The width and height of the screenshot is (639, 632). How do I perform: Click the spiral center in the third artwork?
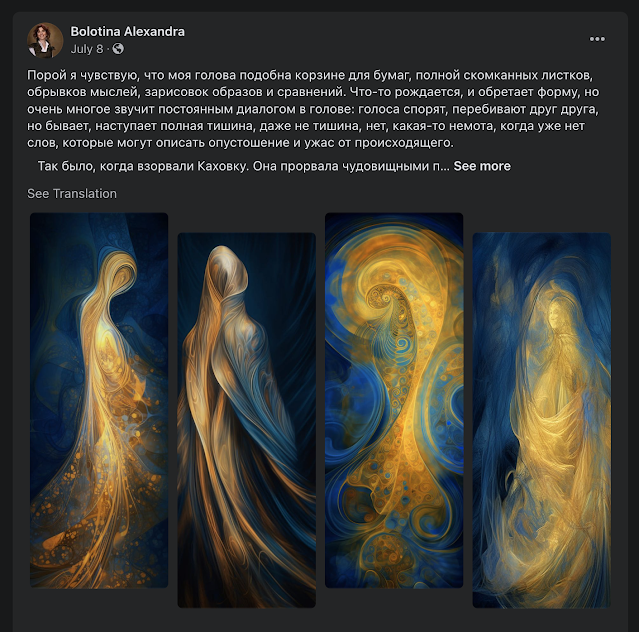(x=384, y=300)
